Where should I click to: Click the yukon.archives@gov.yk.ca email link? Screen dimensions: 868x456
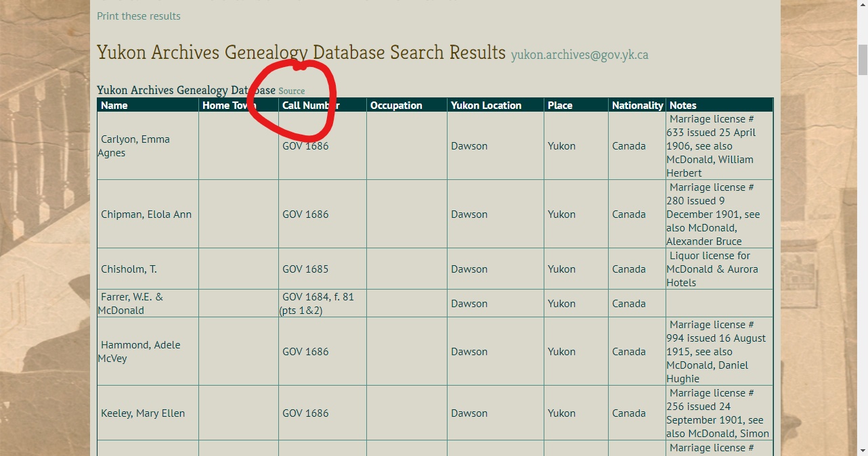point(580,55)
